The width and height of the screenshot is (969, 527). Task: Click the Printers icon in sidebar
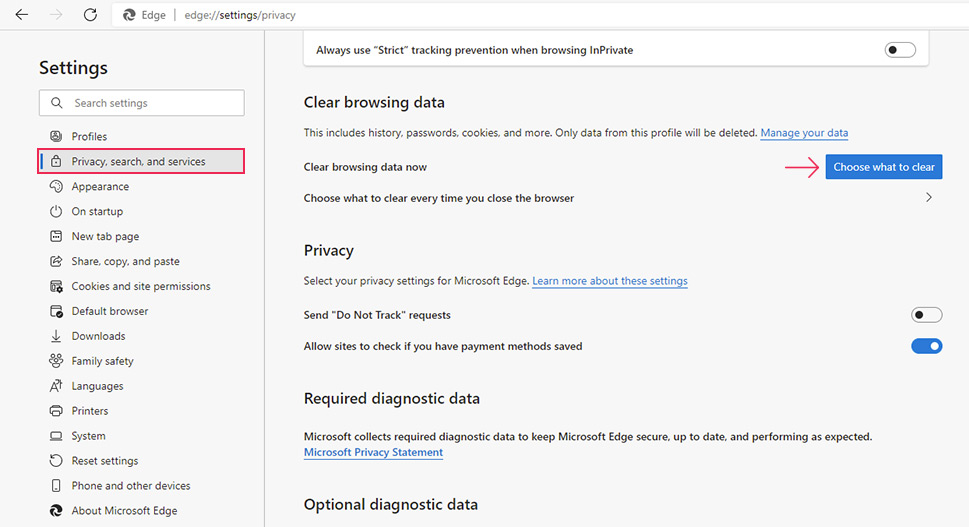(56, 411)
